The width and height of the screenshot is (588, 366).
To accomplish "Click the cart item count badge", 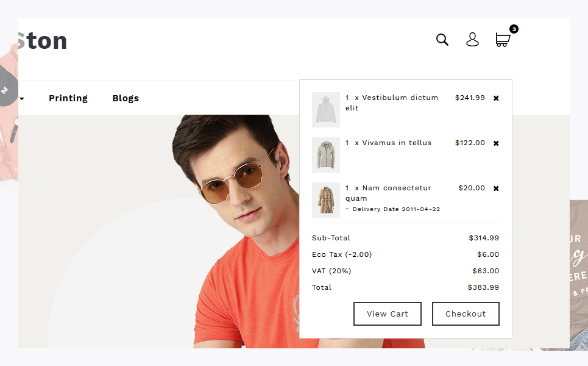I will [x=514, y=29].
